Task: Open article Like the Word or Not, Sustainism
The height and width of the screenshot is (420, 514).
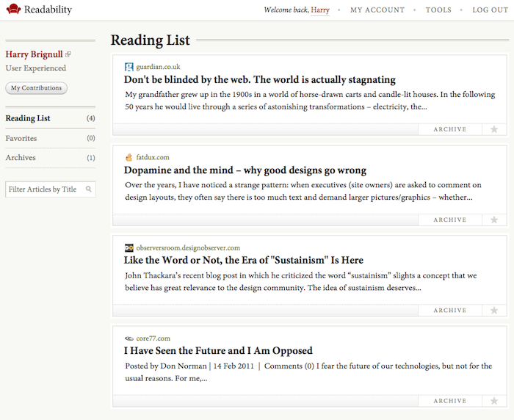Action: 244,261
